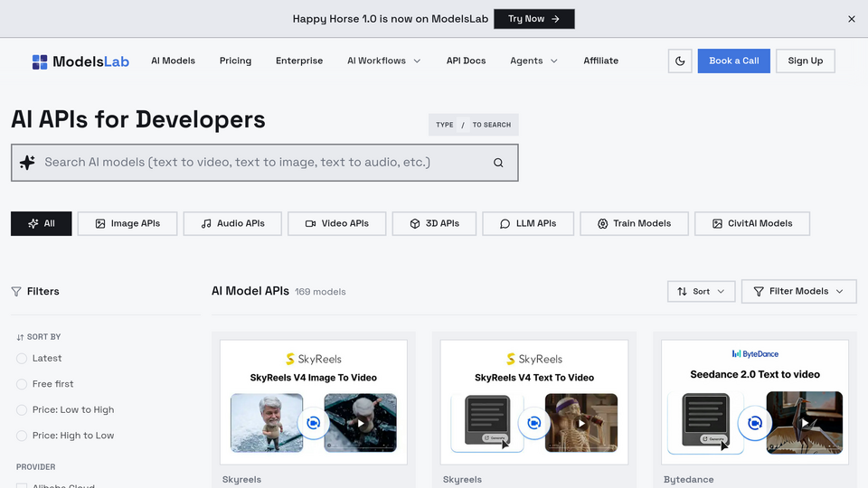Click the Sign Up button

(806, 61)
